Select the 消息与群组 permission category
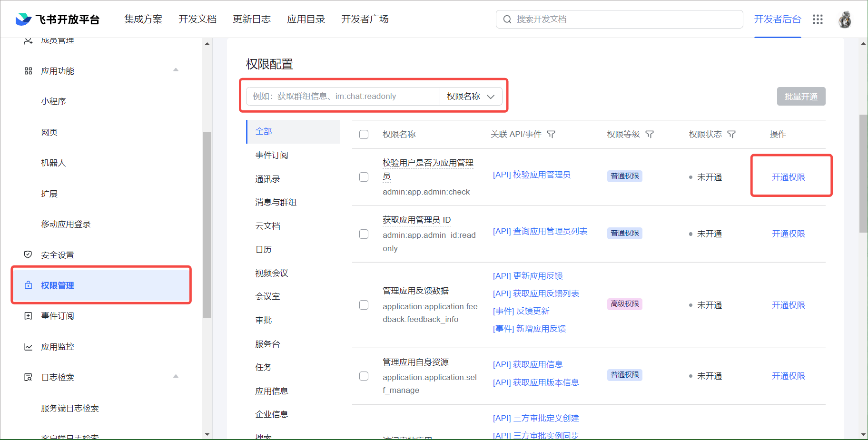Image resolution: width=868 pixels, height=440 pixels. point(276,202)
